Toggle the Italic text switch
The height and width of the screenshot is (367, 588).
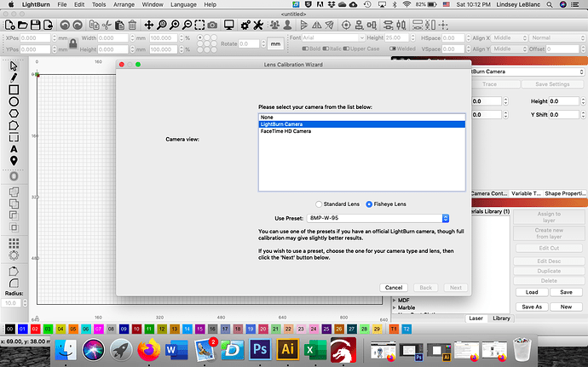326,49
